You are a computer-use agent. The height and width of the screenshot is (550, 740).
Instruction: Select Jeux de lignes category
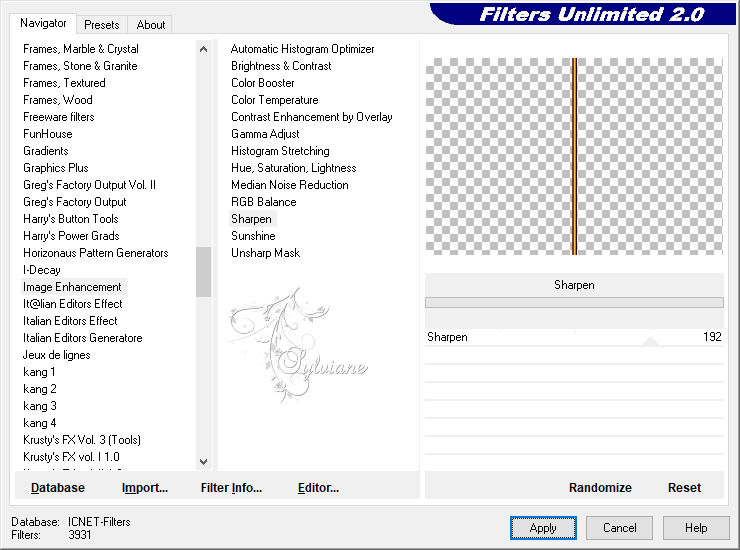[x=57, y=355]
